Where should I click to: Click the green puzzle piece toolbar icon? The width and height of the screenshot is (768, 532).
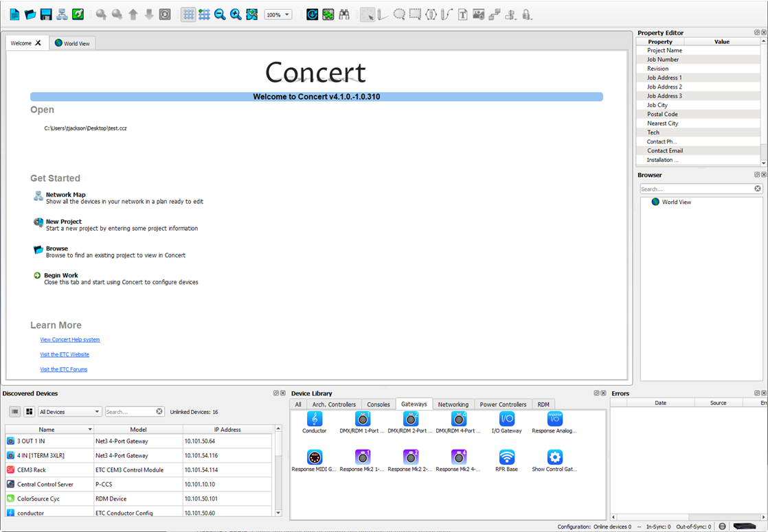328,14
